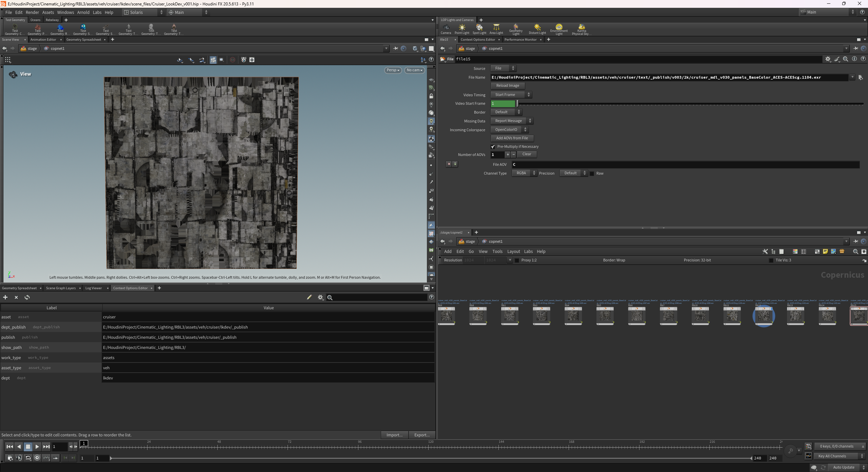Open Video Timing dropdown Start Frame

tap(511, 95)
